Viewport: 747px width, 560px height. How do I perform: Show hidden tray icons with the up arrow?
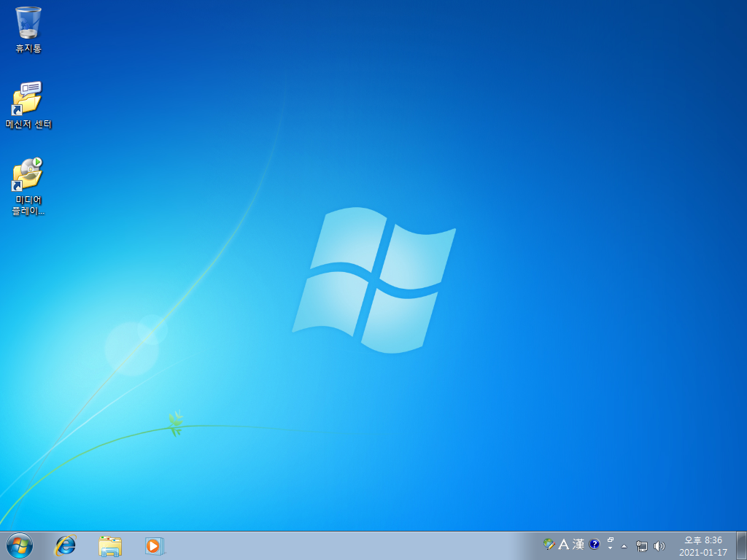(x=624, y=546)
